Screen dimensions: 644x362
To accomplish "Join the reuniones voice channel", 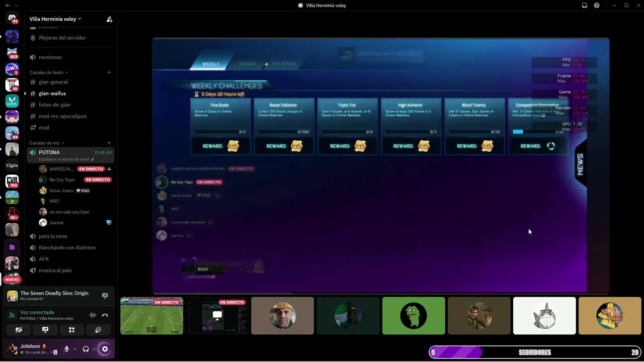I will pos(70,57).
